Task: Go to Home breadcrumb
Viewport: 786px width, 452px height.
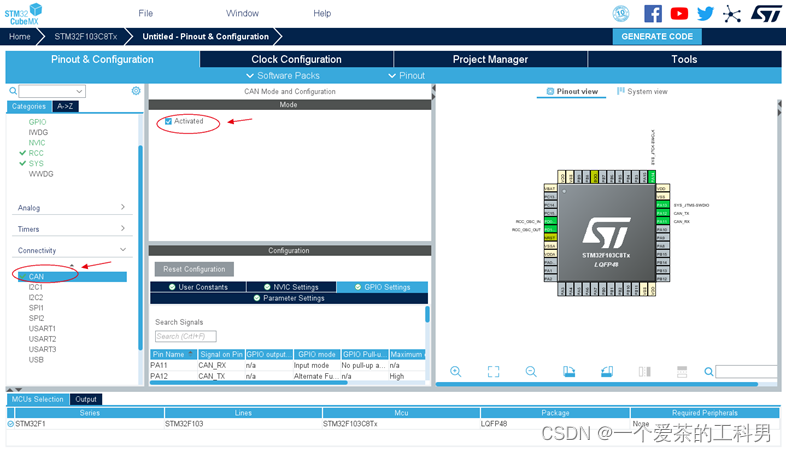Action: pyautogui.click(x=20, y=37)
